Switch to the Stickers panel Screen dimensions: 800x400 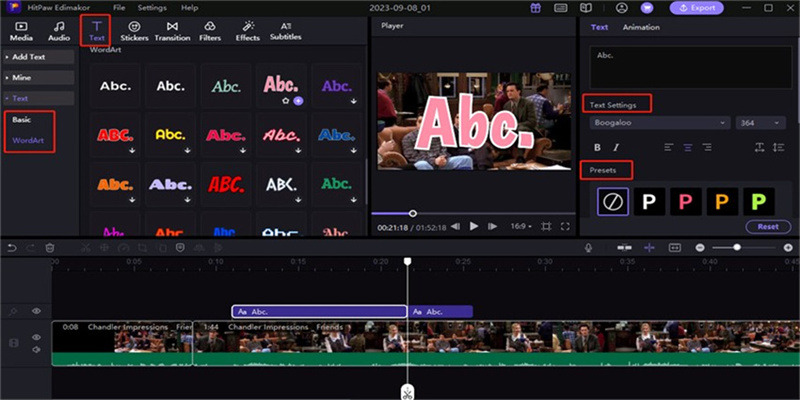[x=134, y=31]
